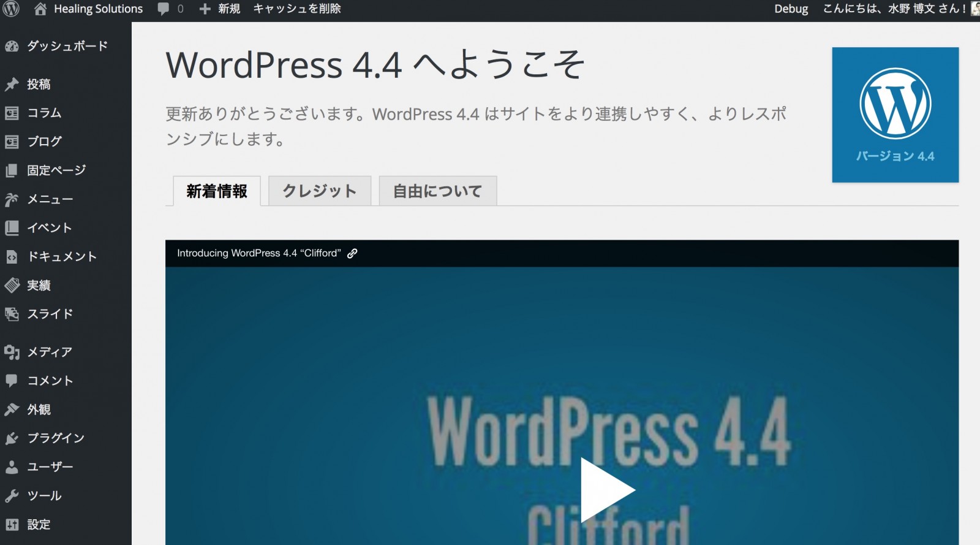Screen dimensions: 980x545
Task: Click the comments bubble icon in the admin bar
Action: point(164,9)
